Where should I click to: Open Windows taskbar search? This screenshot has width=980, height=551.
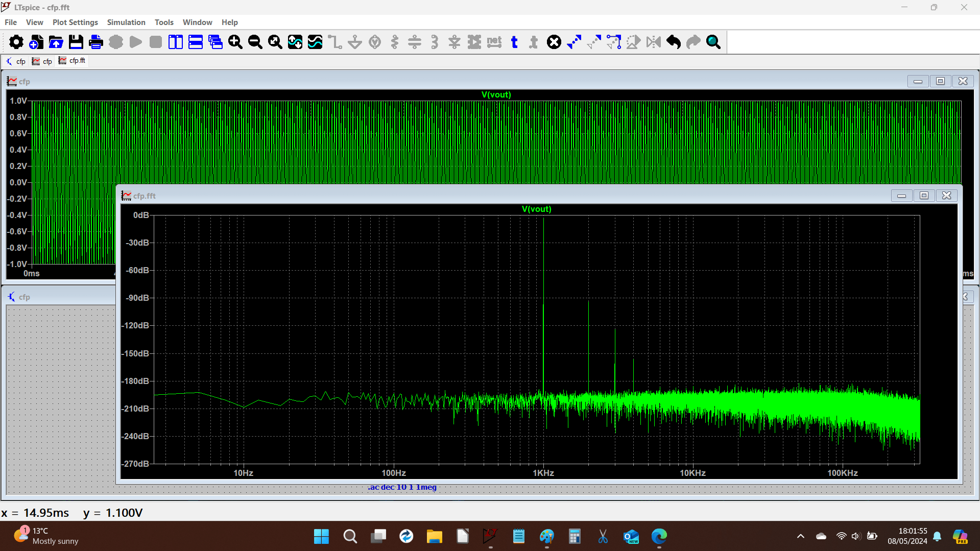pos(350,536)
